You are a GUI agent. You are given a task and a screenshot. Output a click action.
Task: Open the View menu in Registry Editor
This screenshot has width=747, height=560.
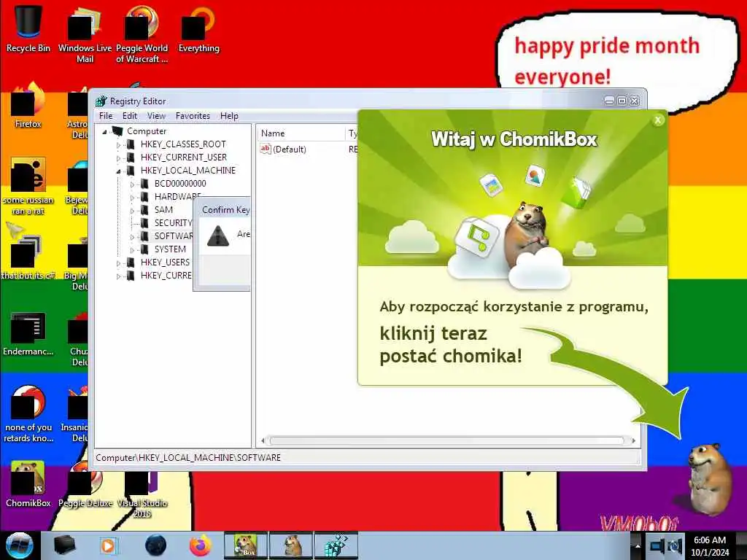pos(156,116)
